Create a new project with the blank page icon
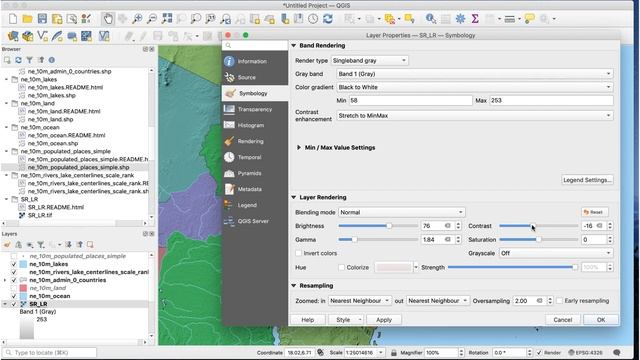Viewport: 640px width, 360px height. click(x=13, y=19)
